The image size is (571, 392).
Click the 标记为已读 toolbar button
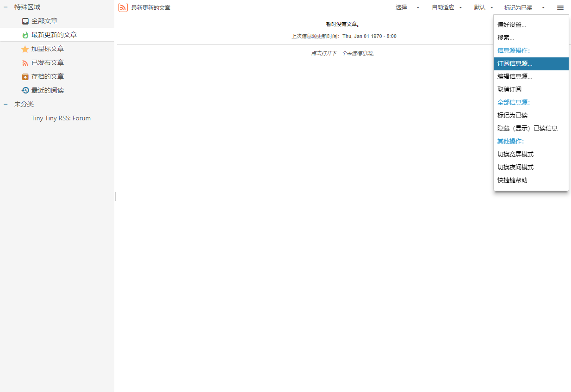click(x=518, y=7)
